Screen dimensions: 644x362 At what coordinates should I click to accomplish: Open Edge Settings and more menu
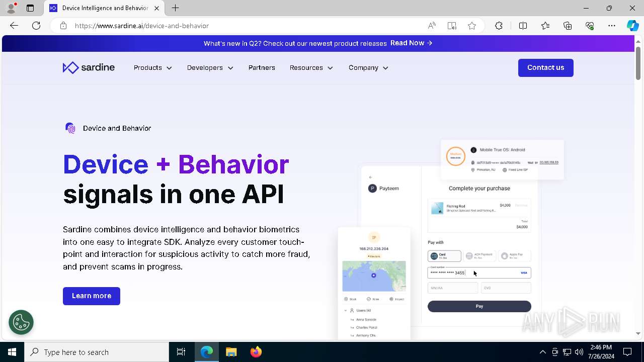612,26
